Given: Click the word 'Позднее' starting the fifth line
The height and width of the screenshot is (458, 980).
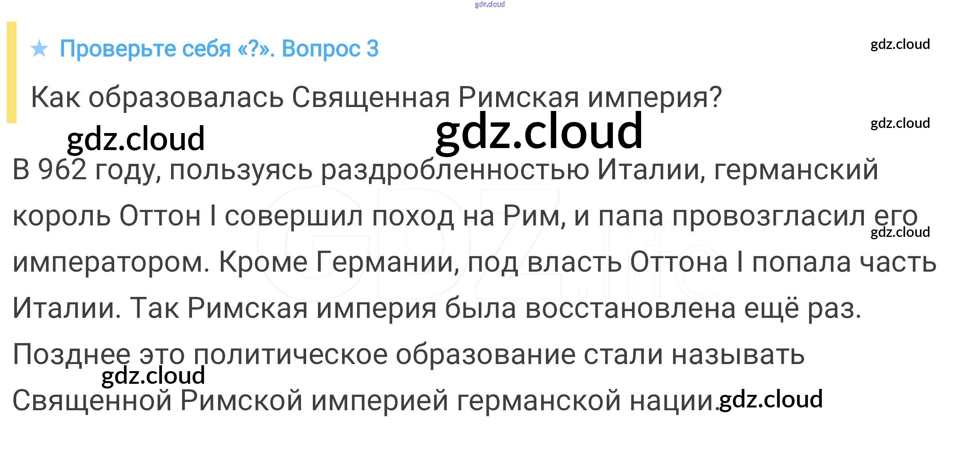Looking at the screenshot, I should click(x=71, y=355).
